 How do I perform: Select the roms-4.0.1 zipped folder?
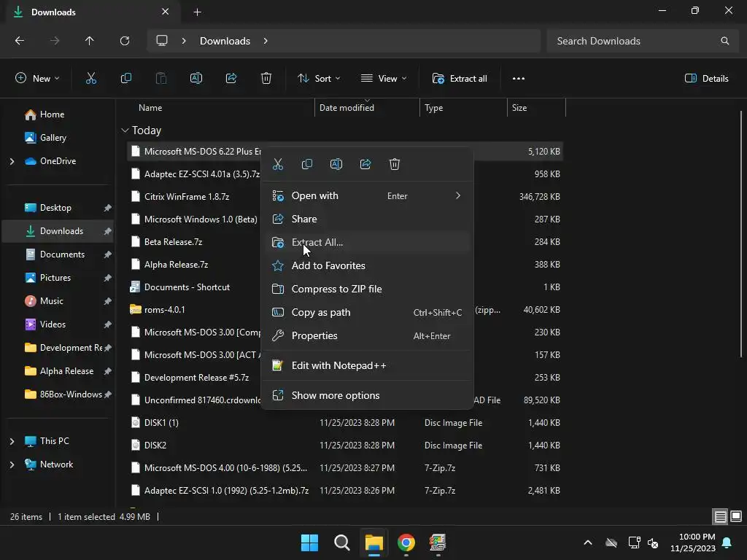click(345, 309)
